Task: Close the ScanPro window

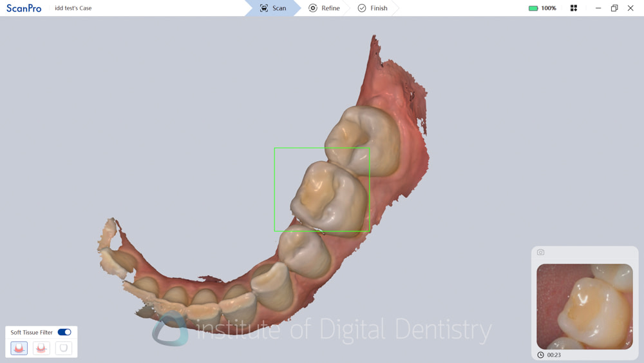Action: tap(630, 8)
